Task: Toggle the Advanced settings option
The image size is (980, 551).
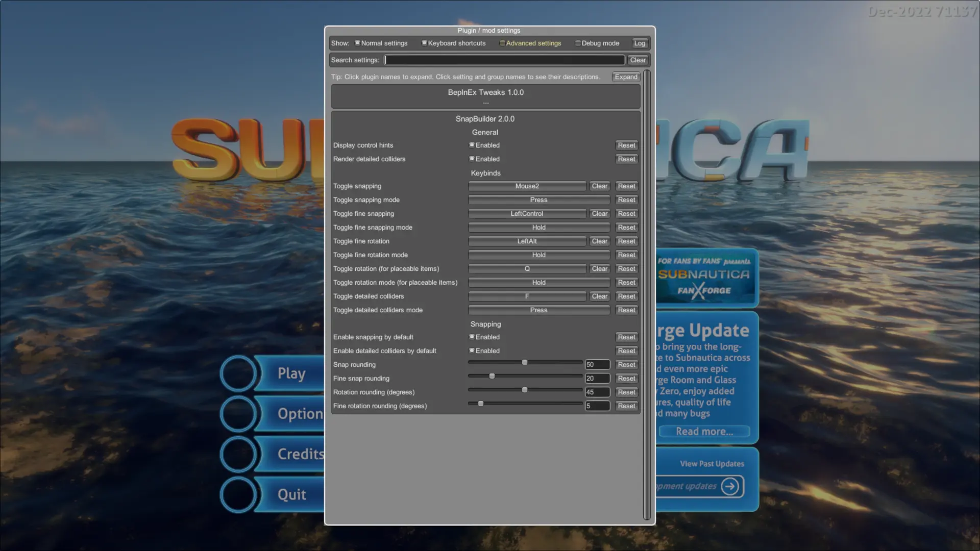Action: click(x=502, y=43)
